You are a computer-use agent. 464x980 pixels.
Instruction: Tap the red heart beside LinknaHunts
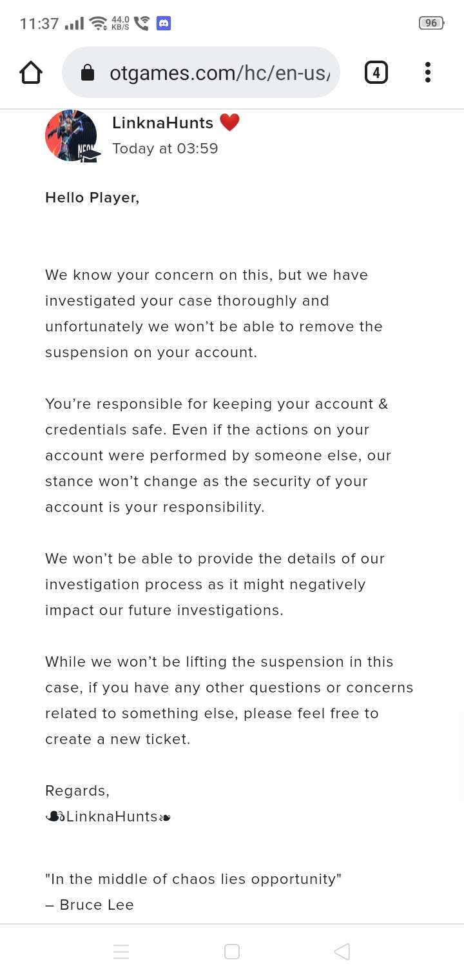pos(229,122)
